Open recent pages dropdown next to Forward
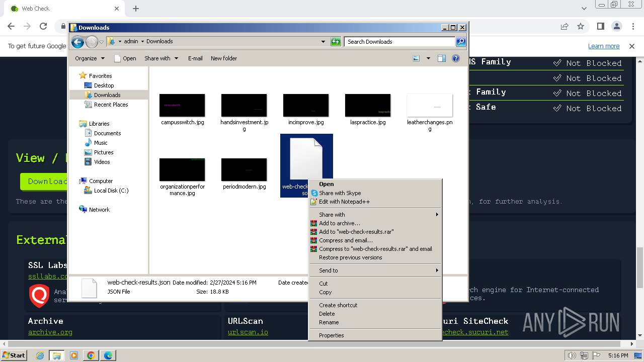Viewport: 644px width, 362px height. [x=101, y=42]
